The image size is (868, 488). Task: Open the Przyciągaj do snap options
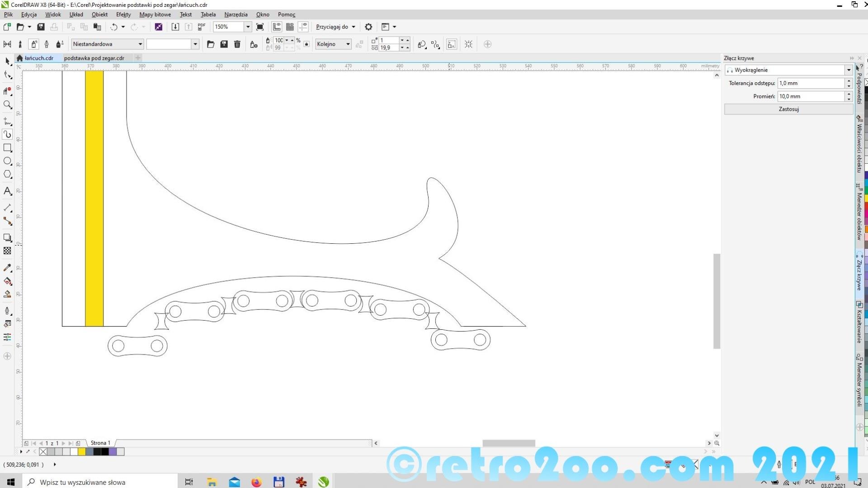(335, 27)
